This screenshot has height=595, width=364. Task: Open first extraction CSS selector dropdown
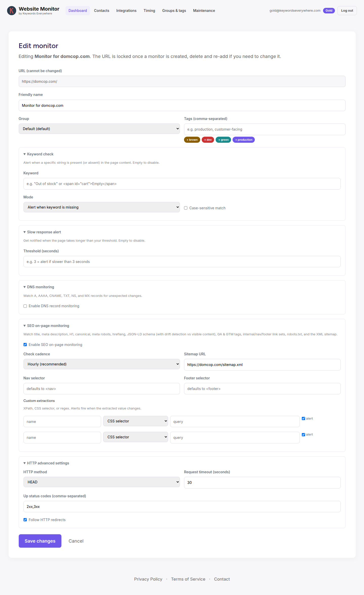[x=135, y=421]
